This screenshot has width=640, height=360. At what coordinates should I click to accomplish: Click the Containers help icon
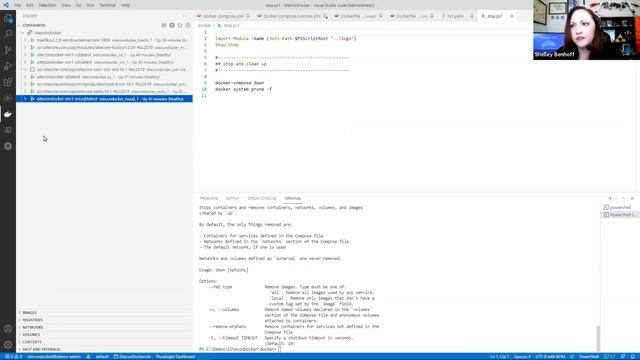[188, 25]
